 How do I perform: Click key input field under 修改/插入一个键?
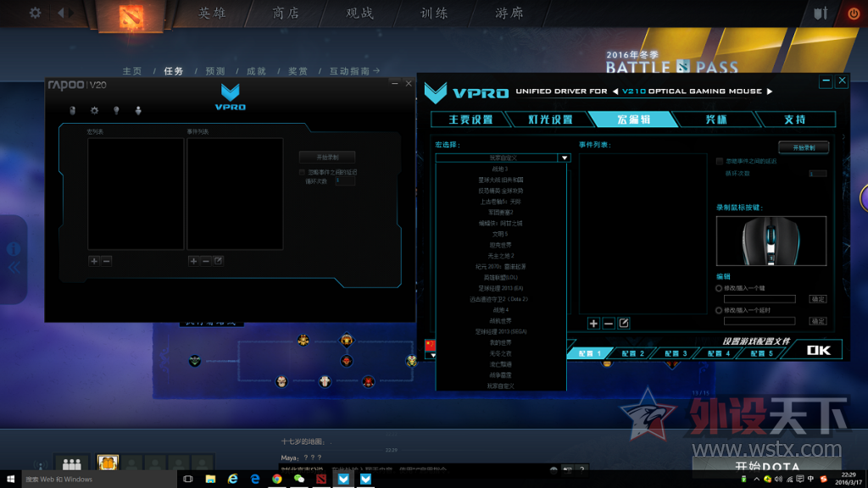tap(759, 299)
